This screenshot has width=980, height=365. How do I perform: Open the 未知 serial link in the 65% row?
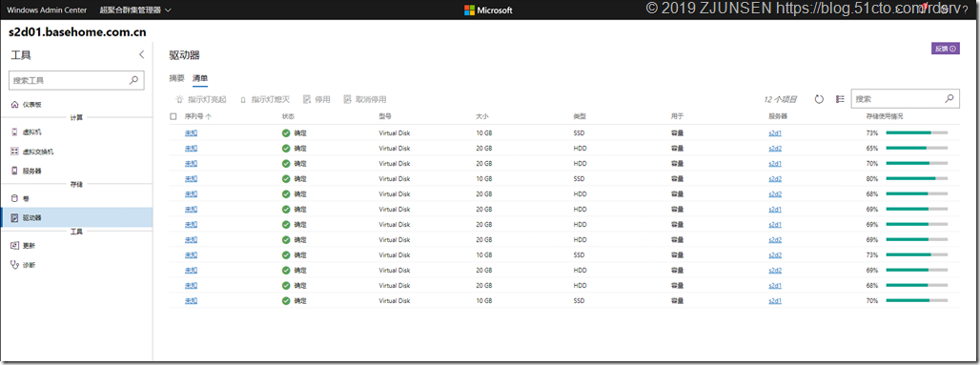pos(192,148)
